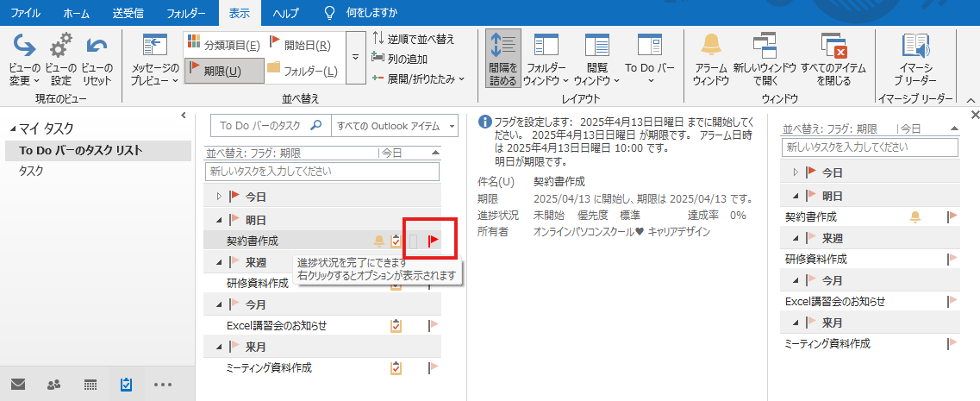The width and height of the screenshot is (980, 401).
Task: Click the category box on 契約書作成 row
Action: click(413, 241)
